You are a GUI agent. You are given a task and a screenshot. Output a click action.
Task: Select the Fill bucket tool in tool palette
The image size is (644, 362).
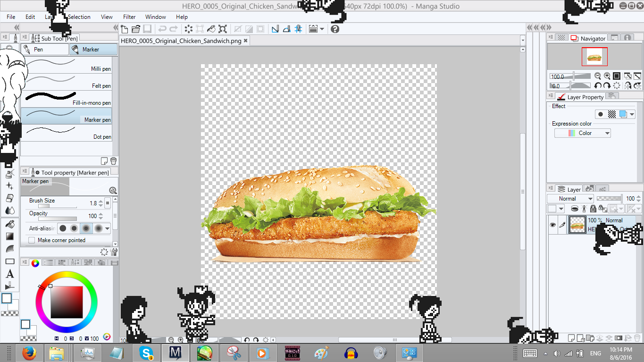point(9,224)
